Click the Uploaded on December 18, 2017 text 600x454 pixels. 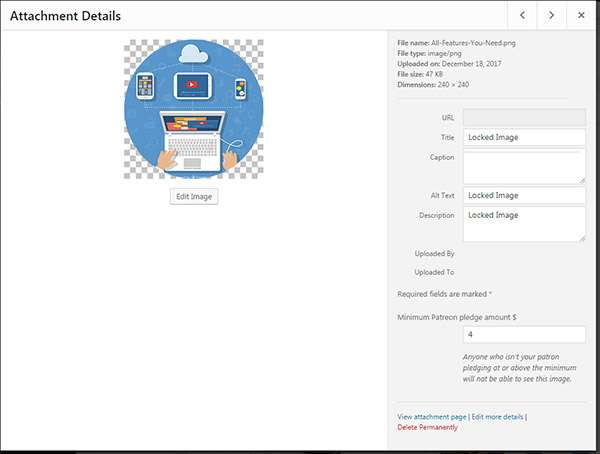pyautogui.click(x=449, y=64)
